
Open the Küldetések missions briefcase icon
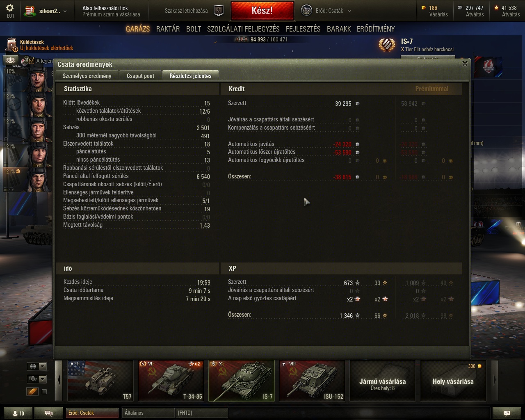(12, 45)
